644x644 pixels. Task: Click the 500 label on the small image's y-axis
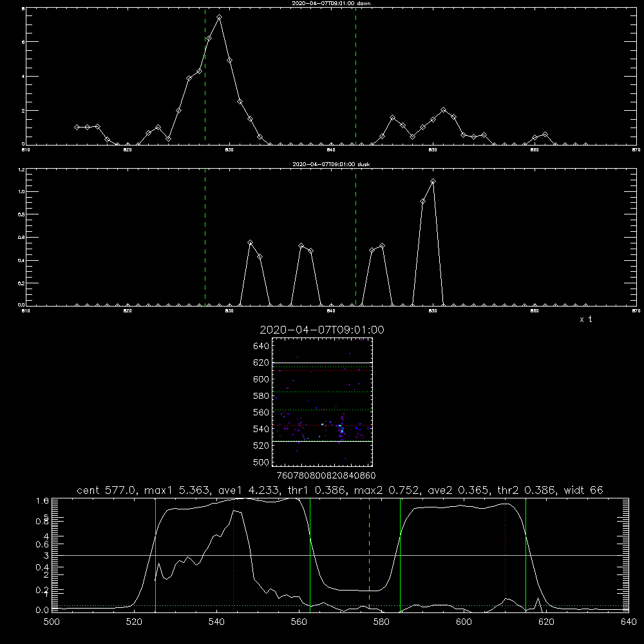(261, 462)
